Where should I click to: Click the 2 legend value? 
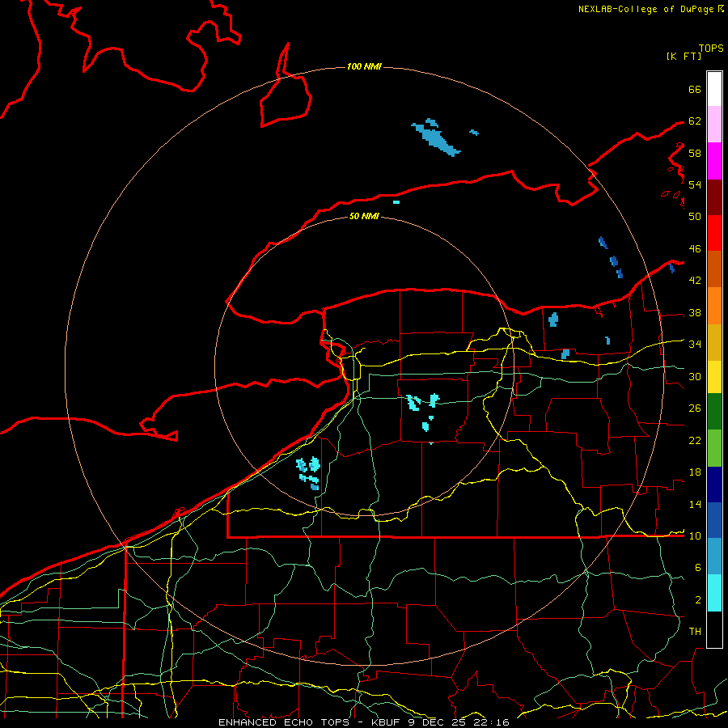697,600
